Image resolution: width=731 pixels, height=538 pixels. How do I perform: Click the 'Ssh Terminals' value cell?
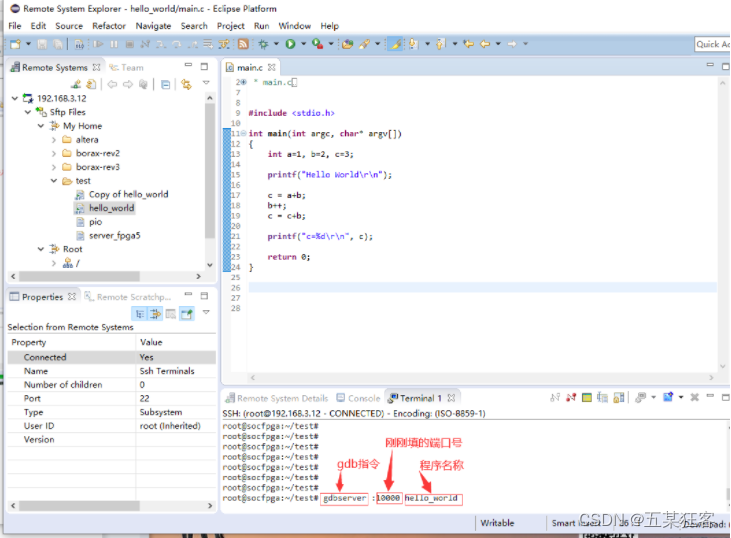176,371
